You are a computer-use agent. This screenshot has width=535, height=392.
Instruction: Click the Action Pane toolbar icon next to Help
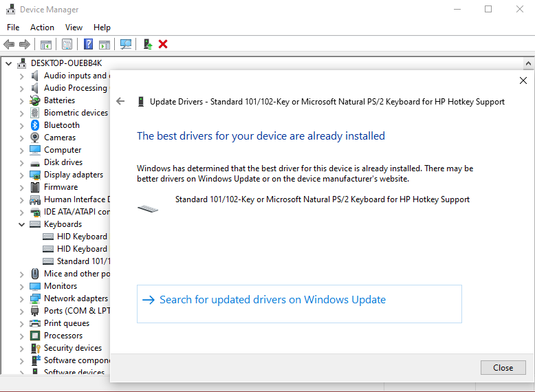105,44
